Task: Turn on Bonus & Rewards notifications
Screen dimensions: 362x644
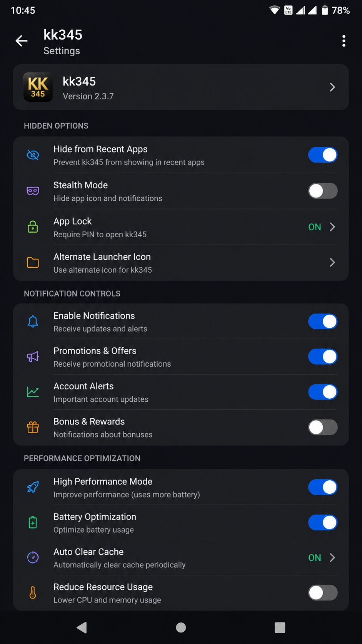Action: pyautogui.click(x=323, y=427)
